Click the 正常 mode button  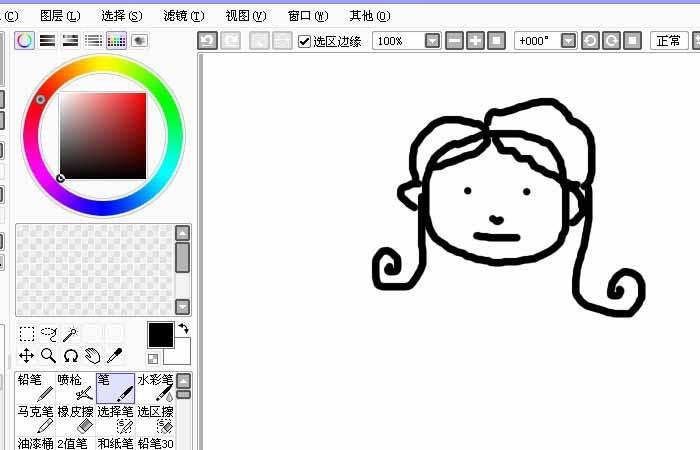(x=669, y=41)
